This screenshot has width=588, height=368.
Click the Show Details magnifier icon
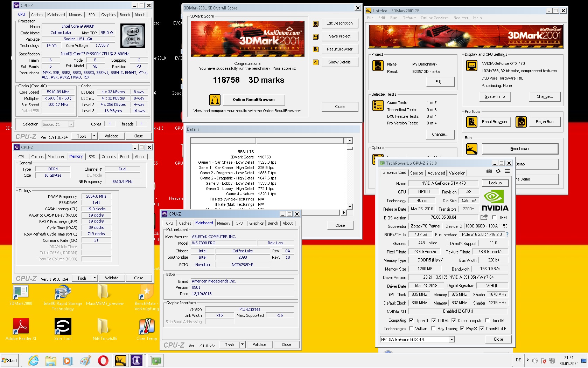pyautogui.click(x=316, y=62)
